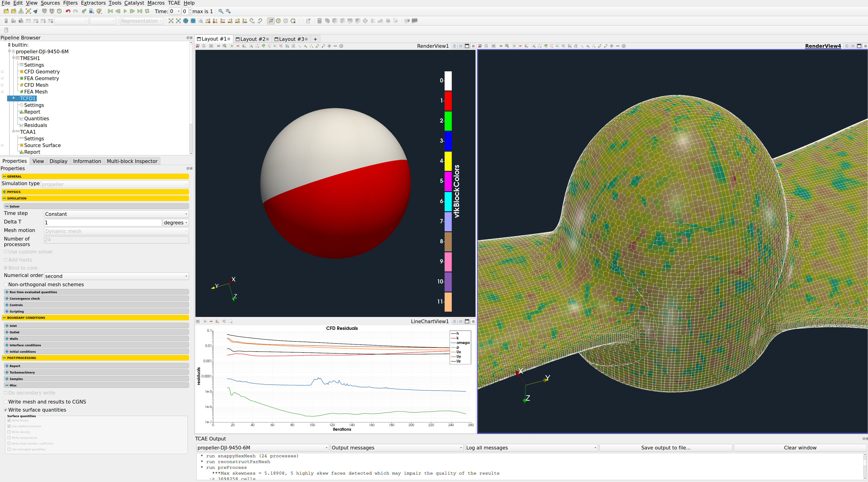Jump to the first frame
868x482 pixels.
point(110,11)
